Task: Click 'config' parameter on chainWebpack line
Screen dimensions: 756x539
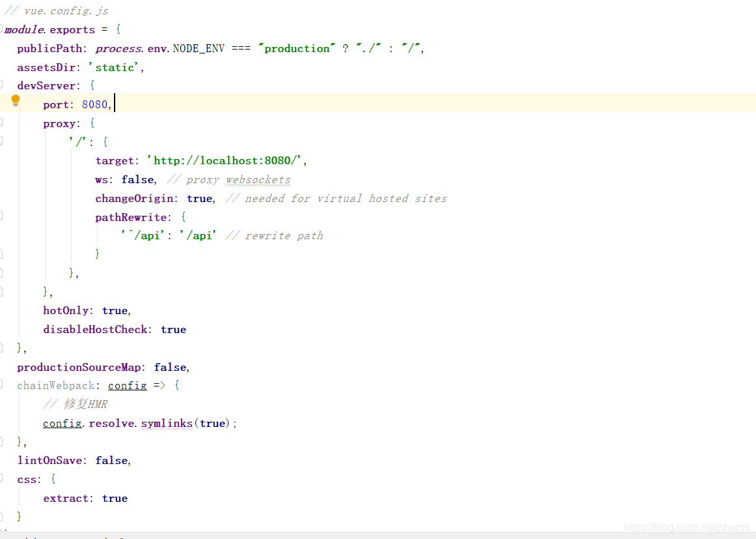Action: (x=127, y=386)
